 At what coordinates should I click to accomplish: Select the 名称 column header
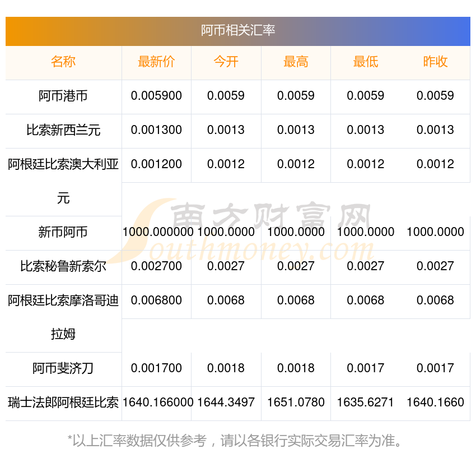pos(63,62)
